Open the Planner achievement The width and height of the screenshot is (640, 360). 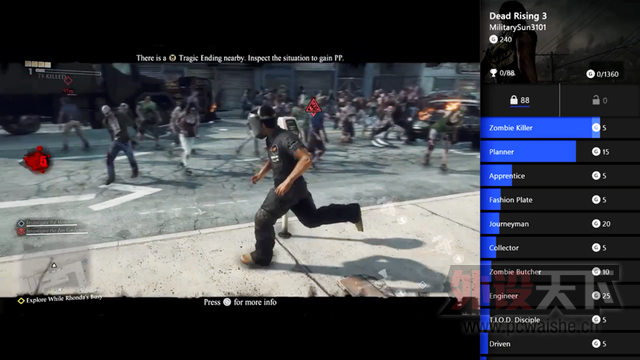560,152
